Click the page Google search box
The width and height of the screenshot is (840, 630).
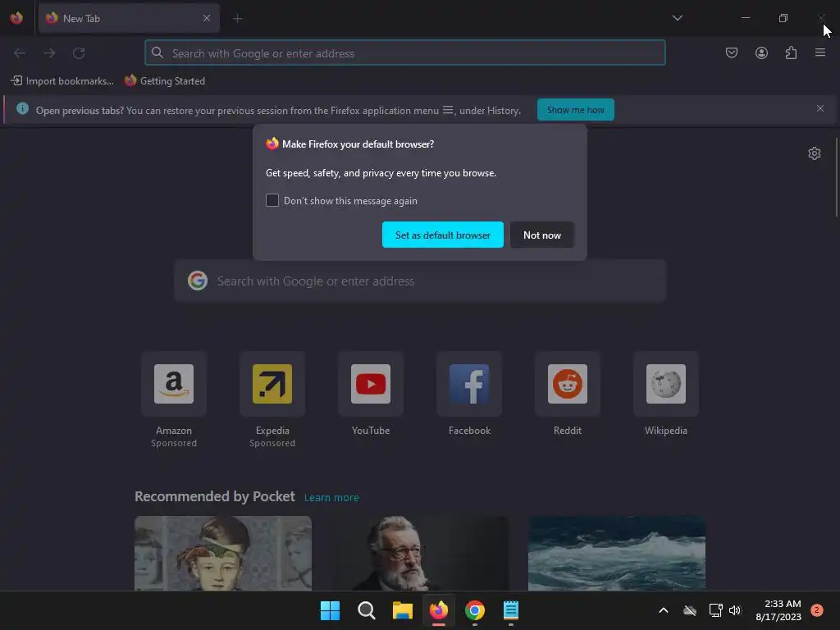click(x=420, y=281)
